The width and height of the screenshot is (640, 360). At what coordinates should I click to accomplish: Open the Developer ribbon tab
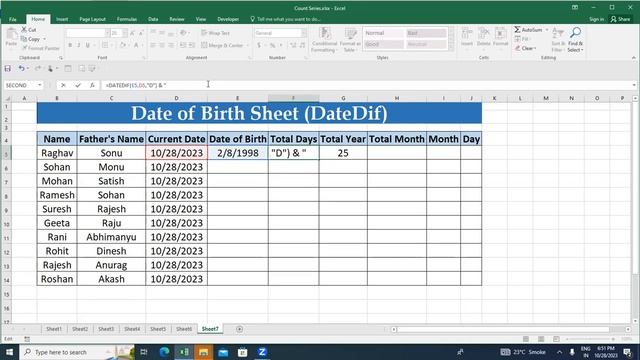(228, 19)
